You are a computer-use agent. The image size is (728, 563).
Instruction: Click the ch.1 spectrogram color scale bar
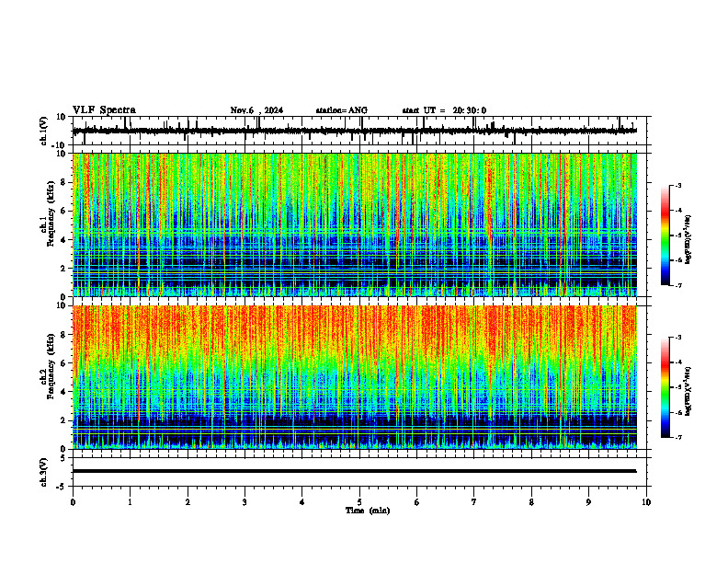tap(665, 236)
